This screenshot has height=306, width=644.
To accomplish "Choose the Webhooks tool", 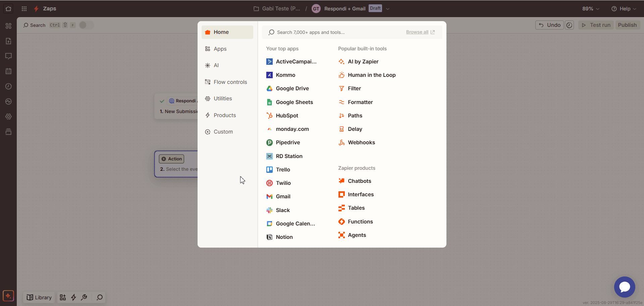I will pos(357,143).
